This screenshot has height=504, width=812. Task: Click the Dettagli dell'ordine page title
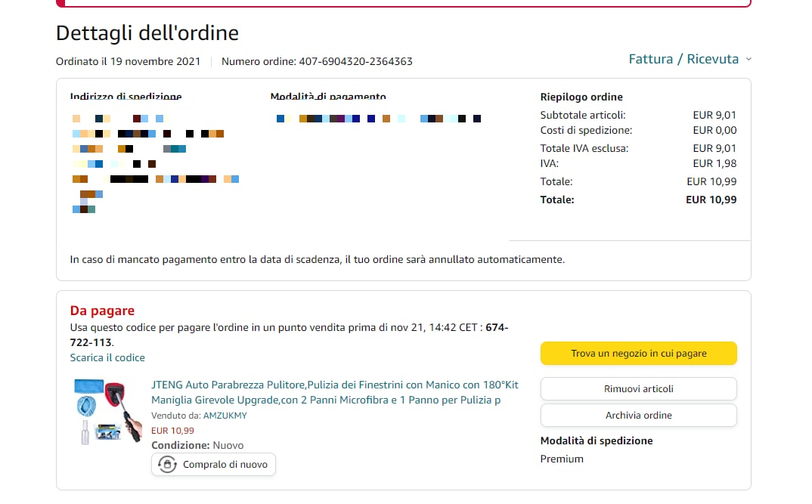(x=147, y=33)
